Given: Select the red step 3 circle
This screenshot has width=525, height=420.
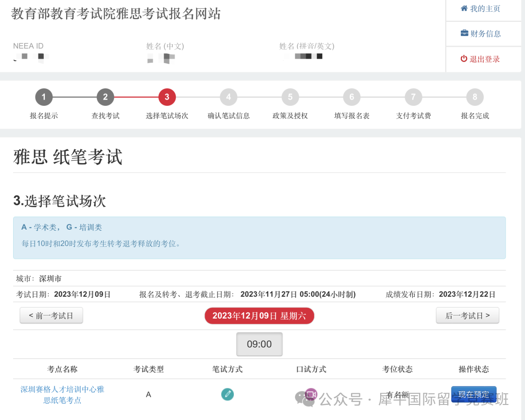Looking at the screenshot, I should [x=167, y=97].
